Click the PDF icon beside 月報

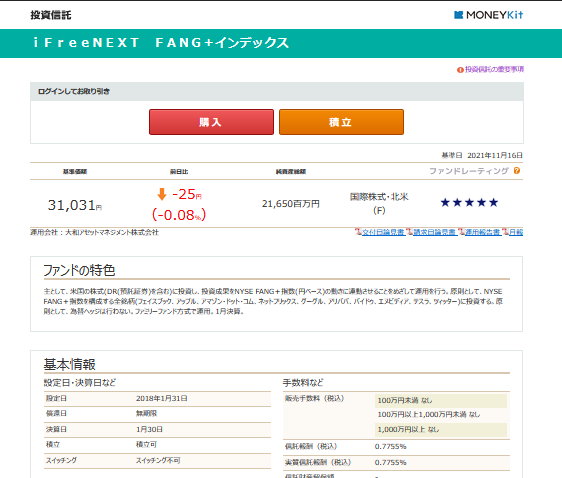pos(505,232)
